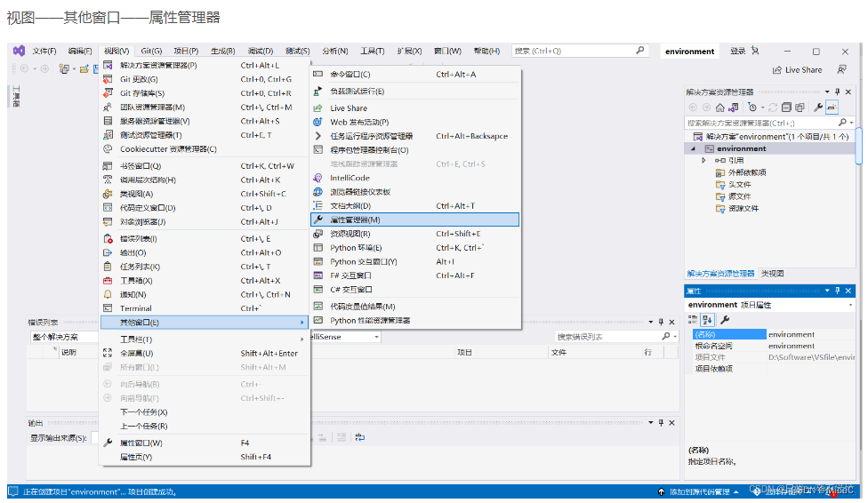Click the Property Pages wrench in 属性 panel
The height and width of the screenshot is (503, 868).
tap(725, 319)
